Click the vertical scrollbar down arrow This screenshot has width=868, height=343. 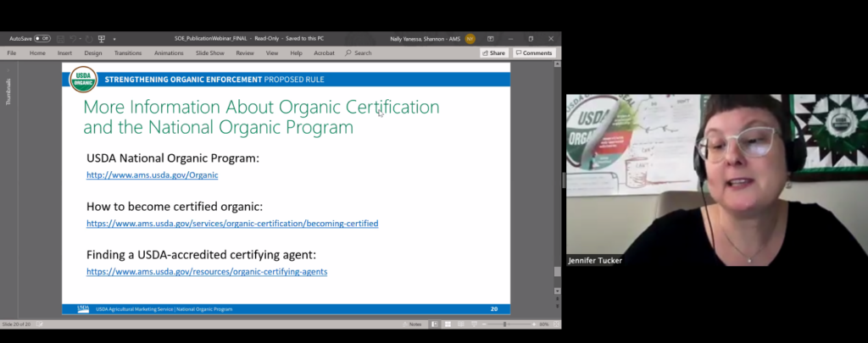558,291
